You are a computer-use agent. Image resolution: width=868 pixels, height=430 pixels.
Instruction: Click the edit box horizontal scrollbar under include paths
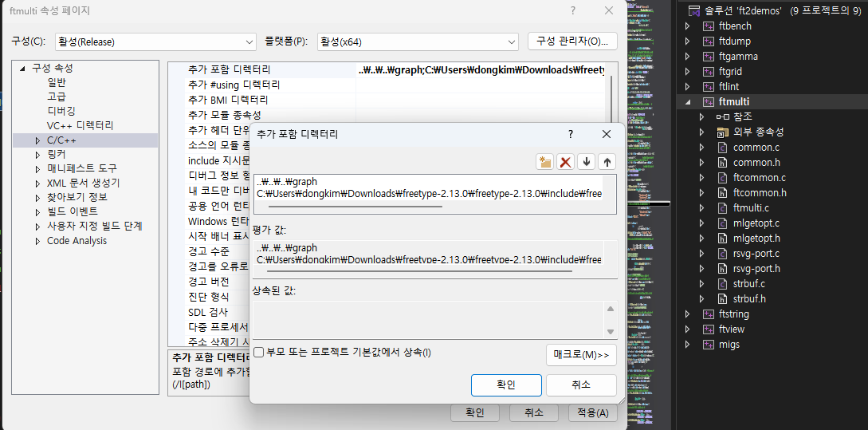pyautogui.click(x=355, y=206)
